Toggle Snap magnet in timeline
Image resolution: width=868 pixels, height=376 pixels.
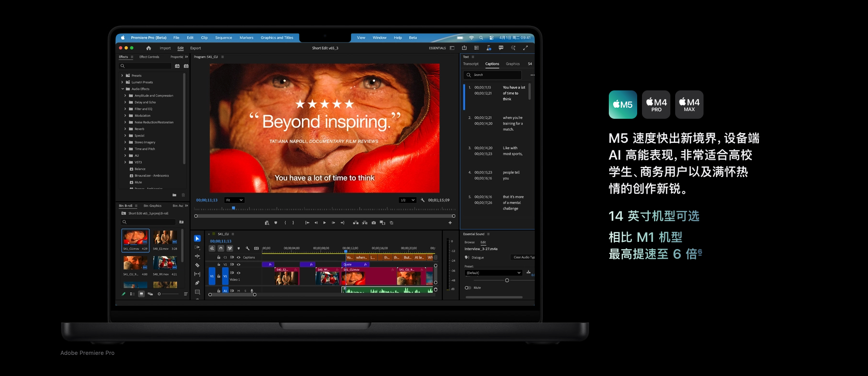coord(221,248)
